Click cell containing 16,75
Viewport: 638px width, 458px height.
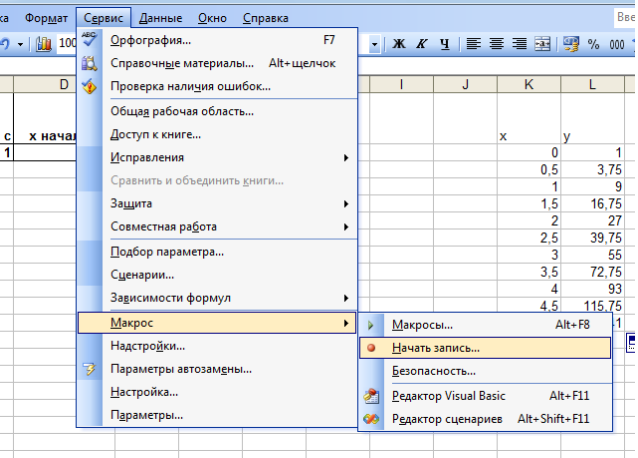(592, 204)
